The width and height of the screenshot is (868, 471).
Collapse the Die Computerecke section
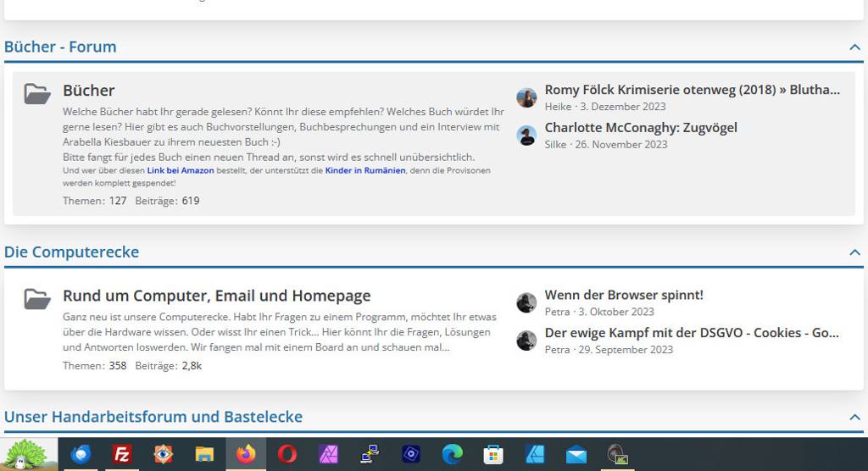point(854,252)
